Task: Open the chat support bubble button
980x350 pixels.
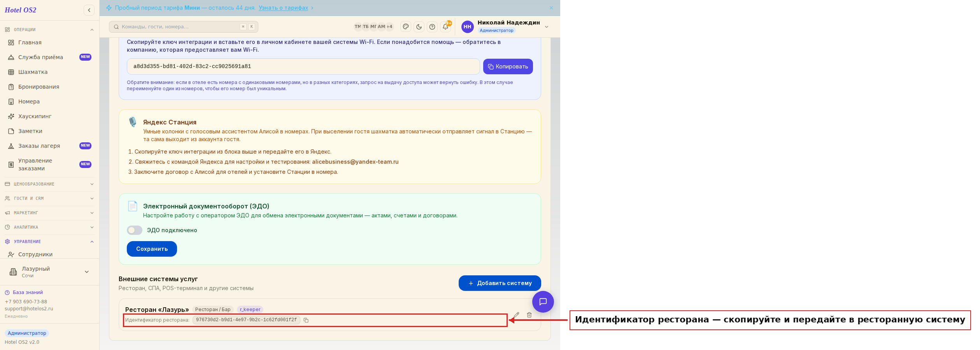Action: tap(543, 302)
